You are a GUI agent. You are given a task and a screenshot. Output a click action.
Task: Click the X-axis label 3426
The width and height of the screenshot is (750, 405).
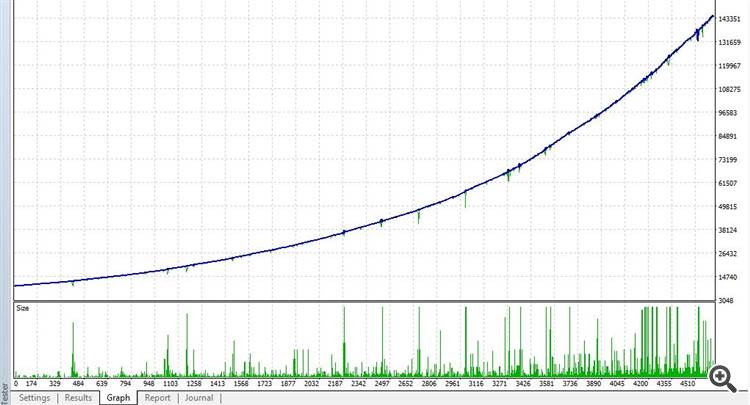(523, 383)
